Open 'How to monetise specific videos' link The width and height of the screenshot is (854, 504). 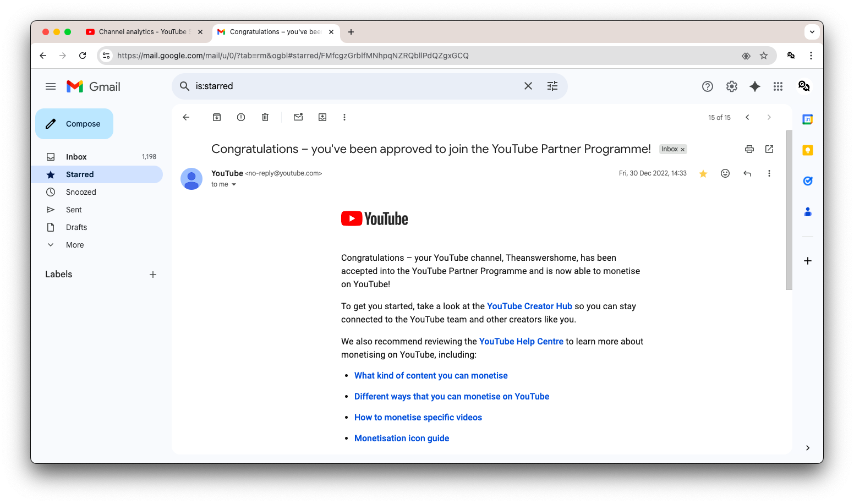pos(418,418)
